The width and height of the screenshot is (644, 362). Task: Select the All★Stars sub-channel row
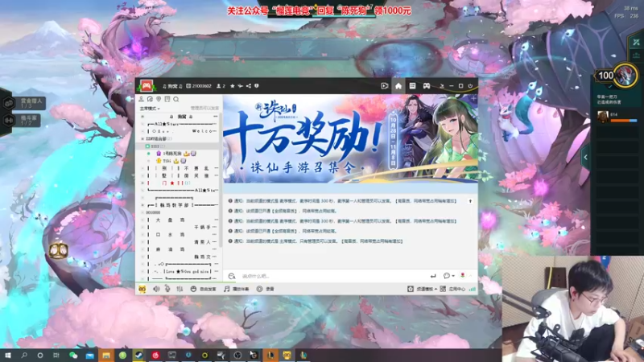[x=179, y=124]
